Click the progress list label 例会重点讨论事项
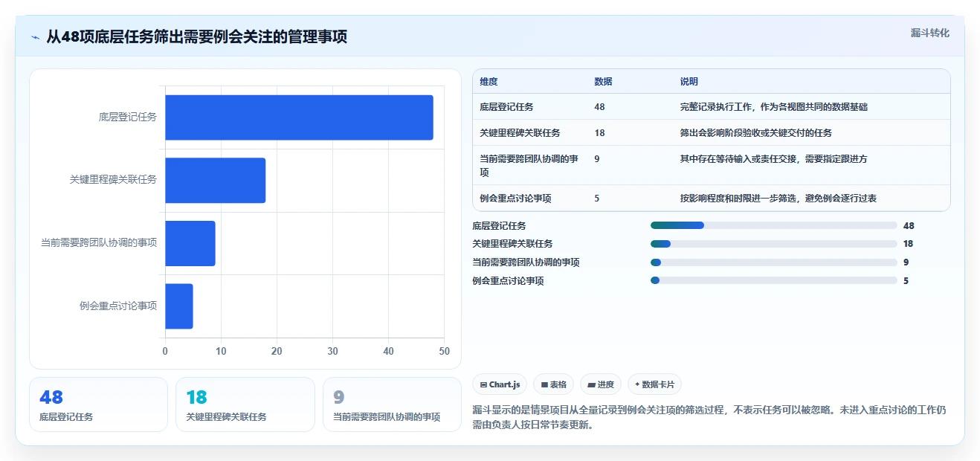The width and height of the screenshot is (980, 461). 508,281
